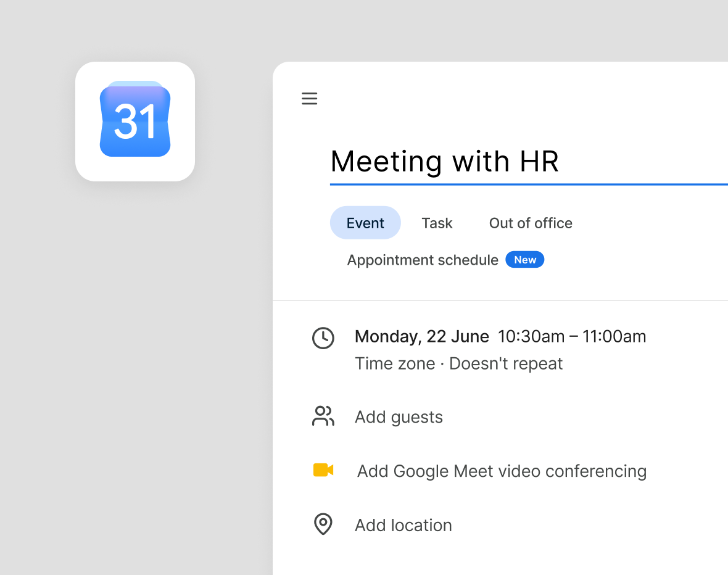Open the Doesn't repeat recurrence option
The width and height of the screenshot is (728, 575).
[506, 363]
